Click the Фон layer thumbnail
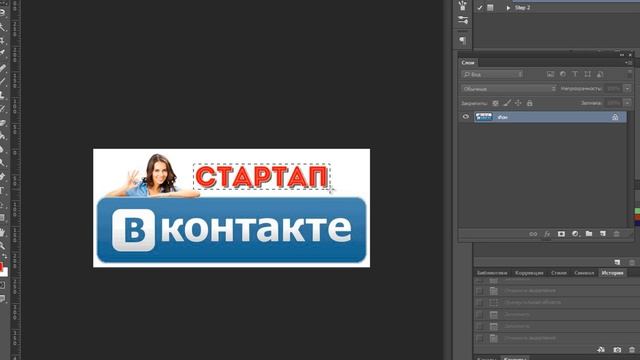 [484, 117]
